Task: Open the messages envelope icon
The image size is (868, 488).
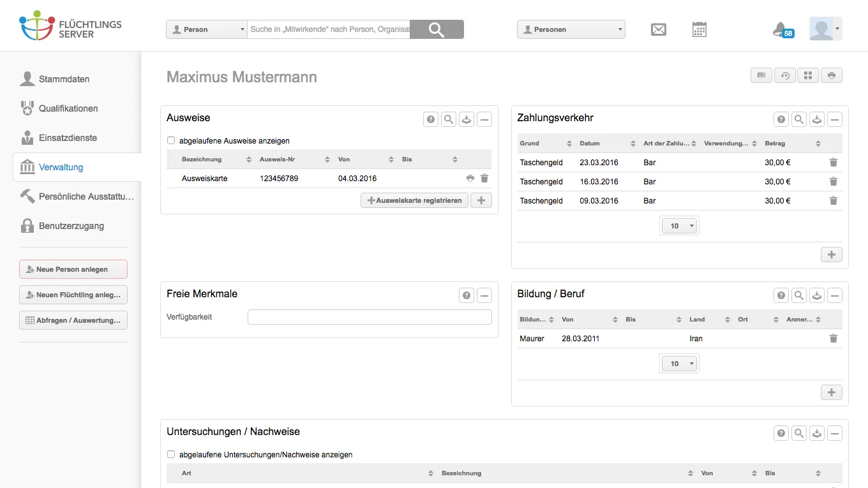Action: (659, 29)
